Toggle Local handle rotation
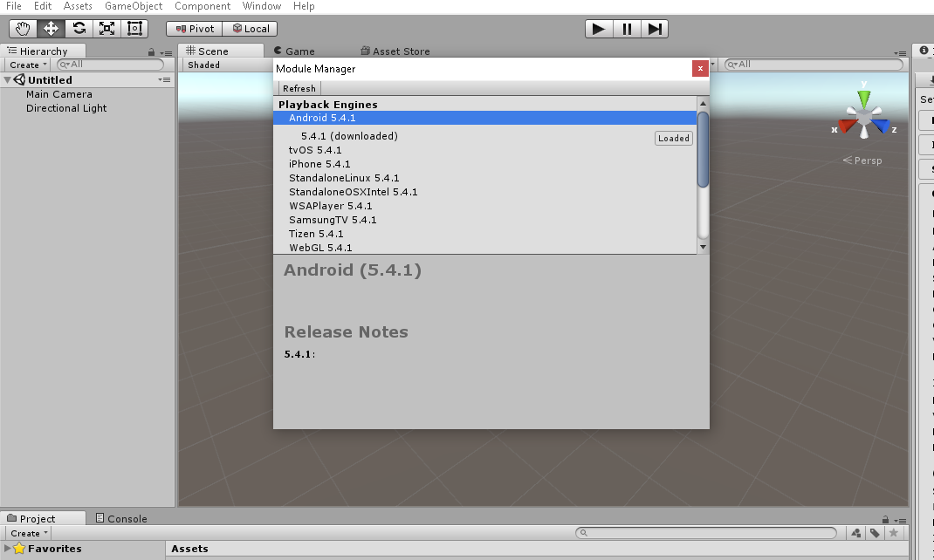The image size is (934, 560). pos(251,29)
